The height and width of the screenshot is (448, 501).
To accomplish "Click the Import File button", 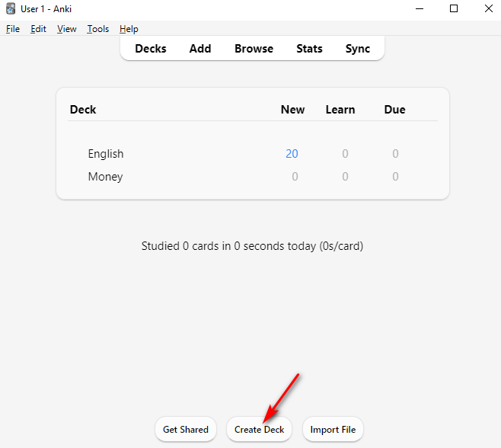I will [x=333, y=430].
